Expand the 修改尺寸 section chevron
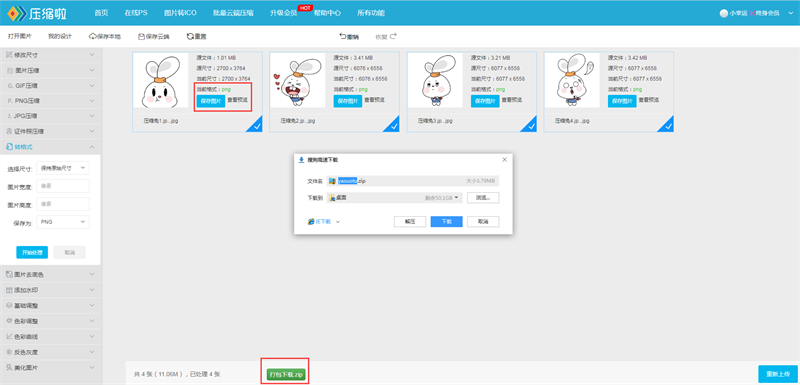 [x=92, y=55]
